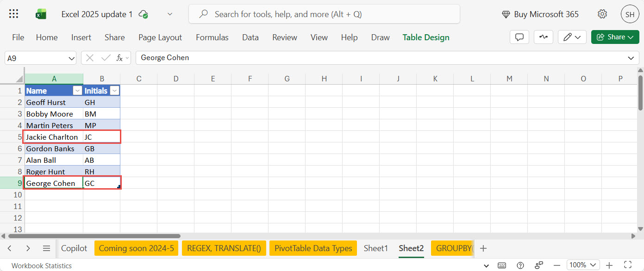Switch to the Sheet1 tab
The width and height of the screenshot is (644, 271).
point(375,248)
